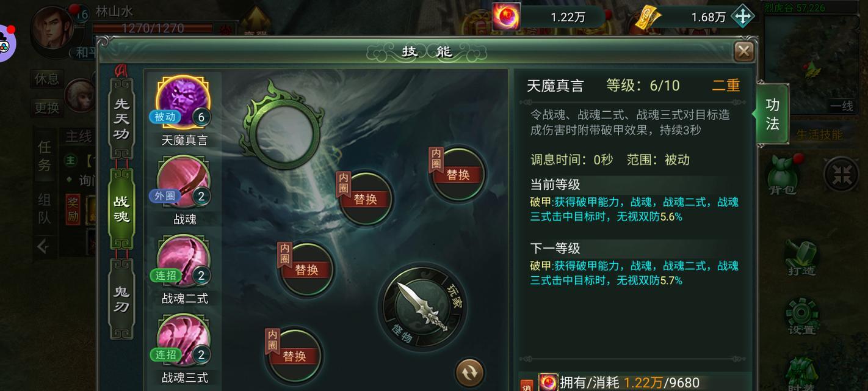Screen dimensions: 868x391
Task: Click the circular refresh arrows icon
Action: click(x=470, y=372)
